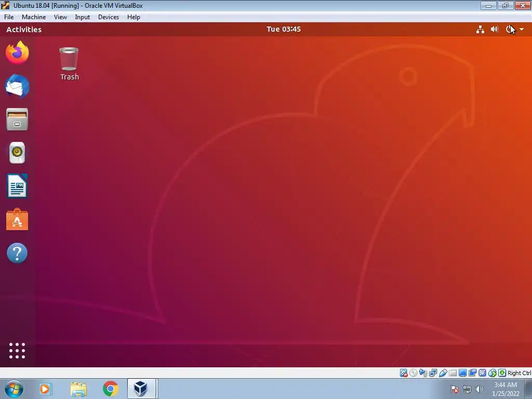Image resolution: width=532 pixels, height=399 pixels.
Task: Click the Windows clock showing 3:44 AM
Action: [506, 389]
